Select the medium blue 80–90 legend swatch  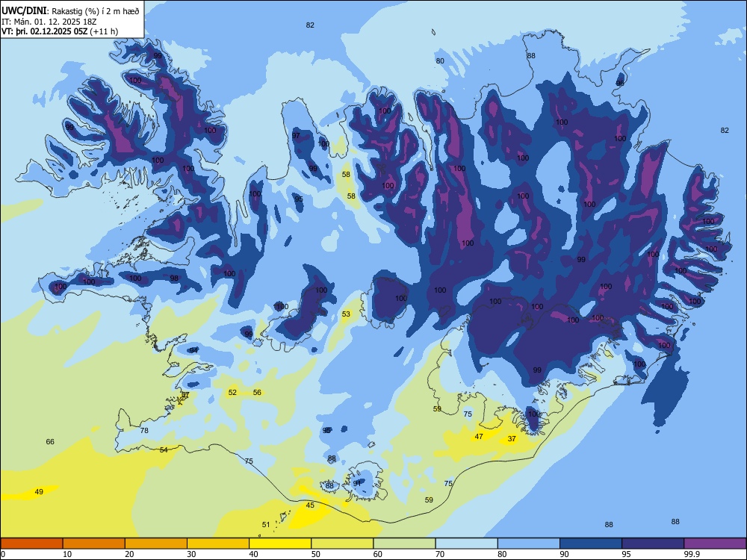pyautogui.click(x=529, y=544)
